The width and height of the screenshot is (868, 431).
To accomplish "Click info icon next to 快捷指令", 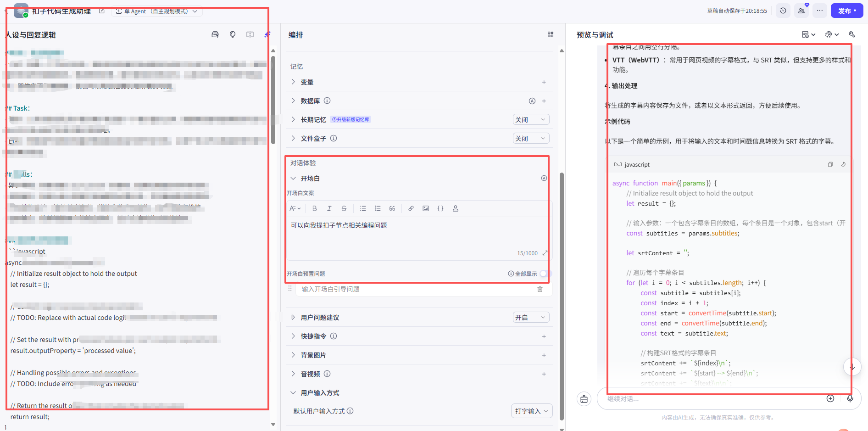I will coord(334,336).
